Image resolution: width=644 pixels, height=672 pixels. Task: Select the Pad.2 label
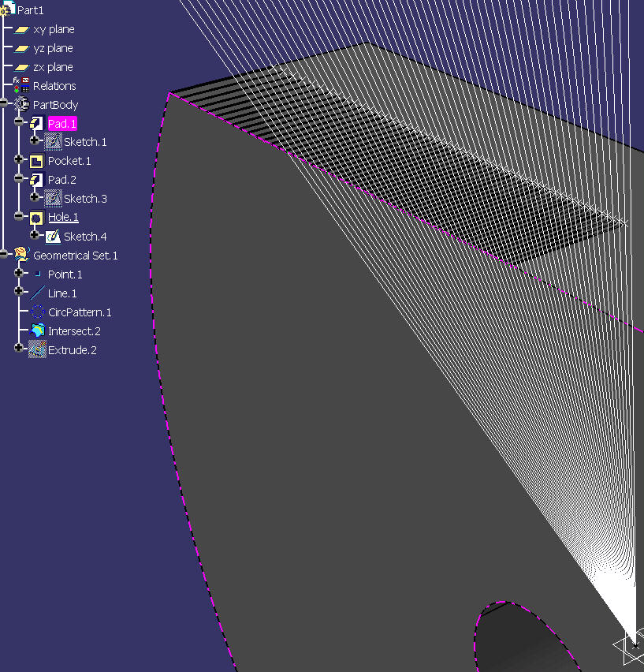(62, 180)
